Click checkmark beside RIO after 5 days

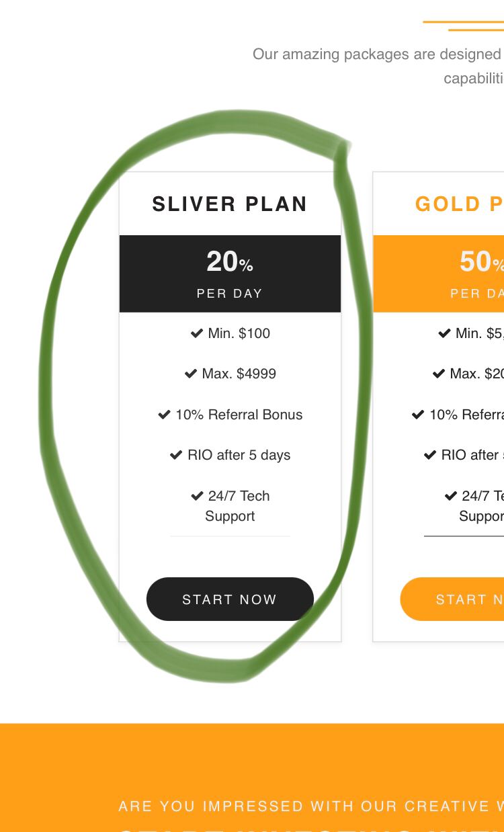[x=176, y=455]
